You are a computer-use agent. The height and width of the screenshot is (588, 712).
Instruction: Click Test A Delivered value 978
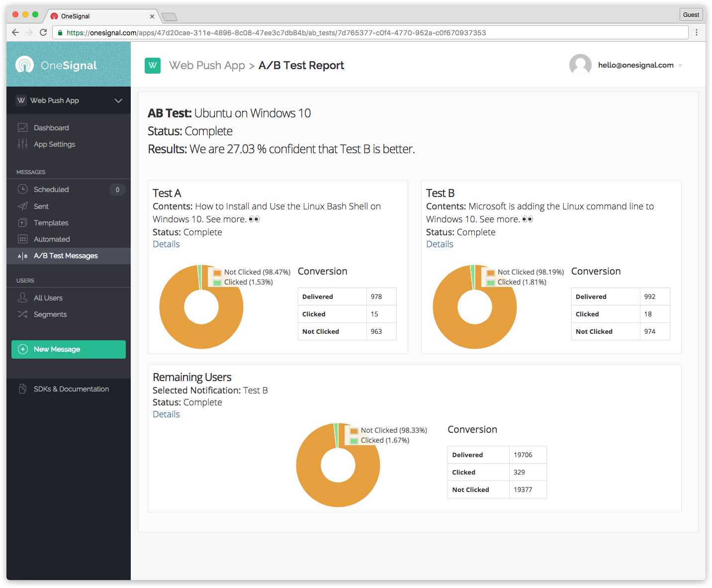[x=376, y=296]
